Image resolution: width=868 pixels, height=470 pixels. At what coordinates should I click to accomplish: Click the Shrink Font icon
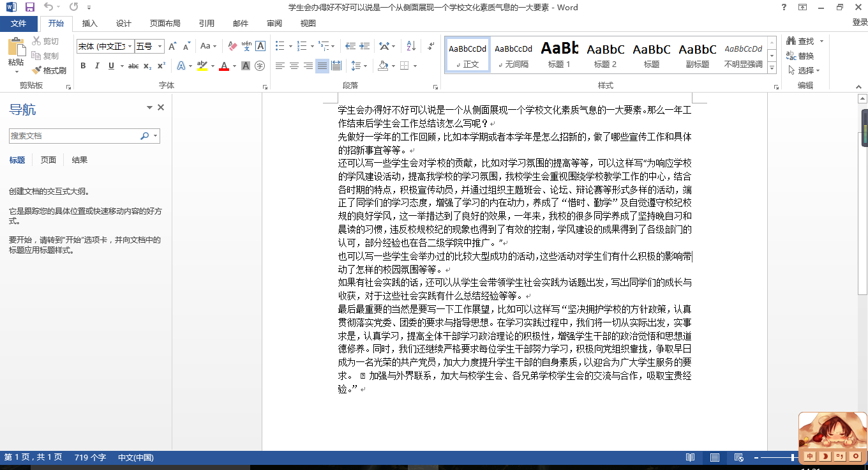point(186,46)
